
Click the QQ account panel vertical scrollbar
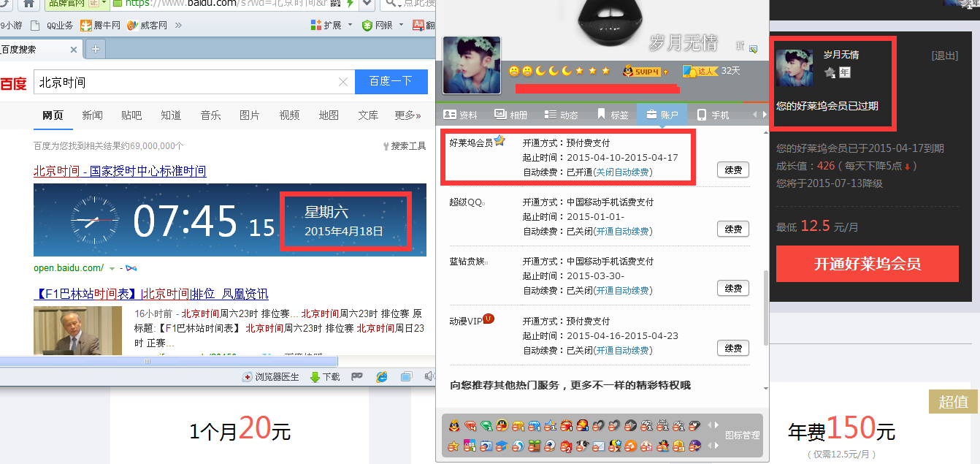coord(765,308)
